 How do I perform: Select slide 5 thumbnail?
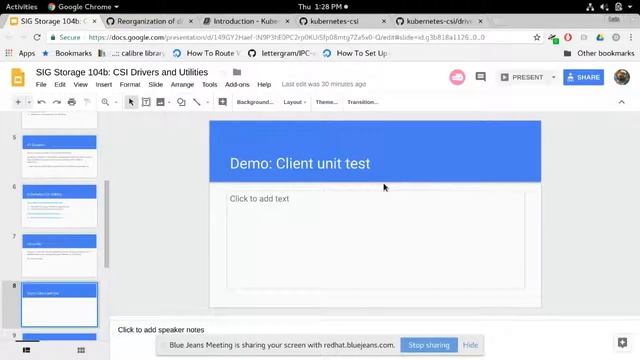pyautogui.click(x=60, y=156)
